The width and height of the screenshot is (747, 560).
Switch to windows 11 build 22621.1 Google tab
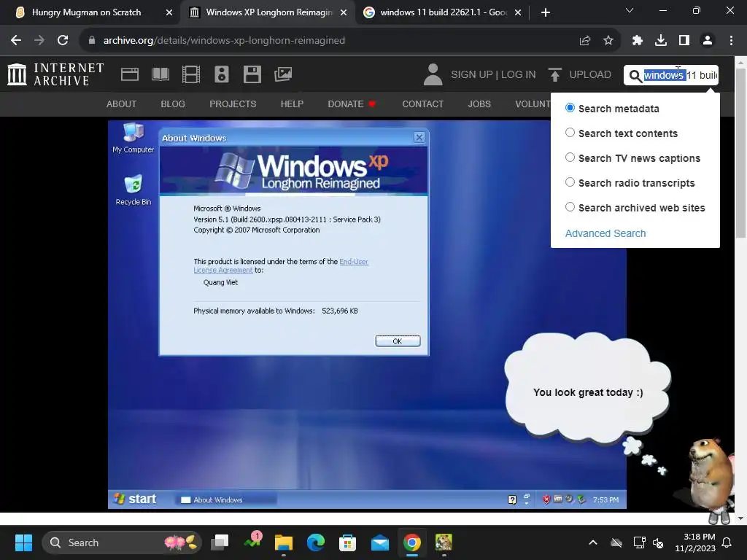coord(444,12)
